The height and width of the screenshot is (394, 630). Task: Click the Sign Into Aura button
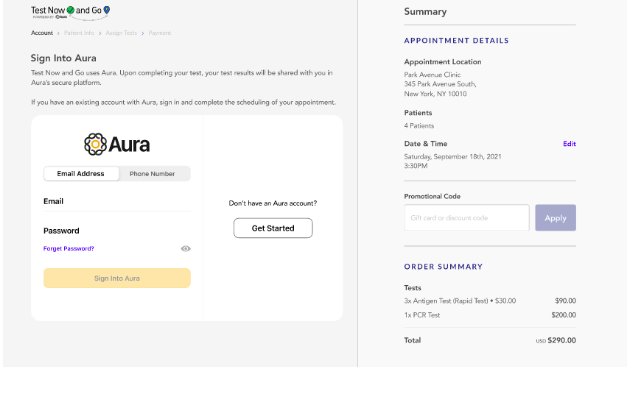pyautogui.click(x=117, y=278)
